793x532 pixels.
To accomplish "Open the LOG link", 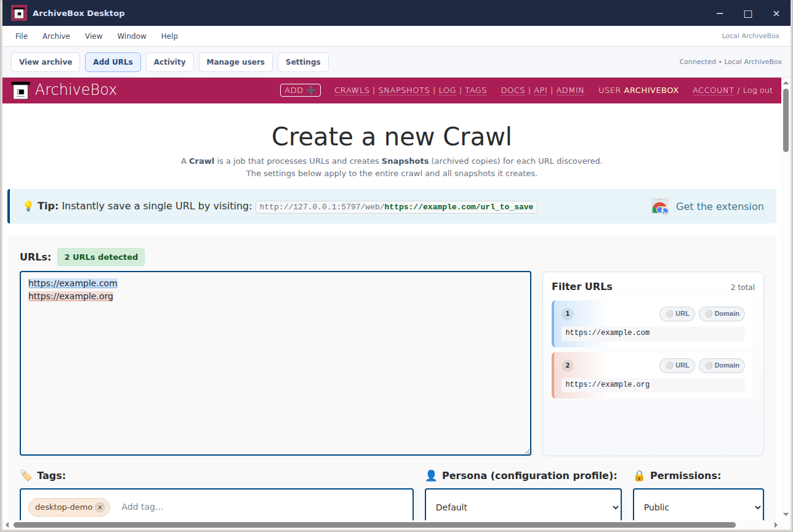I will [x=448, y=91].
